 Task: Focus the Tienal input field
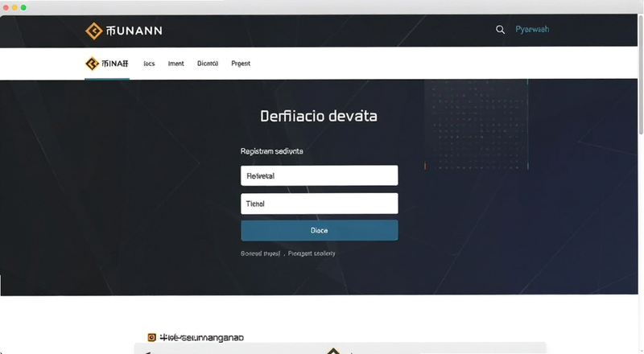point(319,204)
